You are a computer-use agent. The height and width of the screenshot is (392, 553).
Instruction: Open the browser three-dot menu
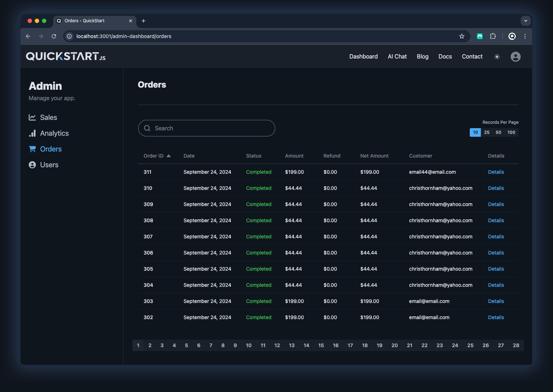[x=525, y=36]
